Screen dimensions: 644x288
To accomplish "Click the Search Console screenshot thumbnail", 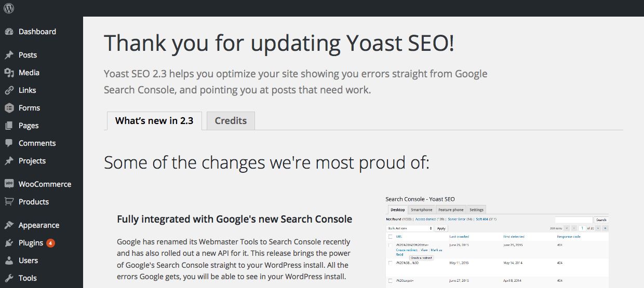I will pos(497,241).
